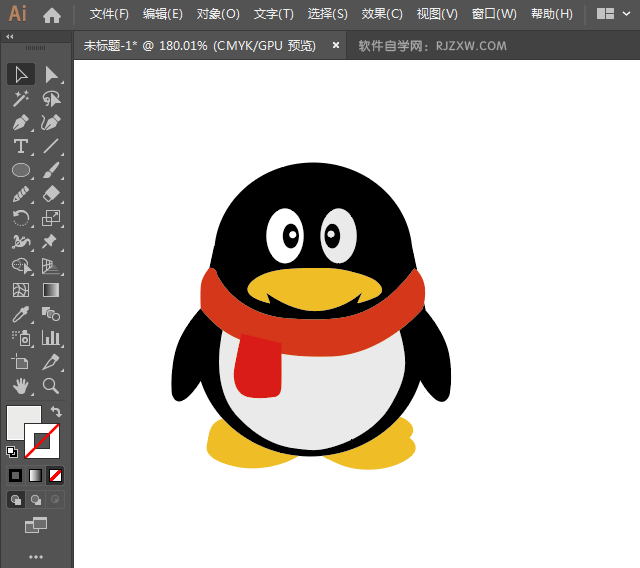Open the 文件(F) menu
This screenshot has width=640, height=568.
coord(109,14)
